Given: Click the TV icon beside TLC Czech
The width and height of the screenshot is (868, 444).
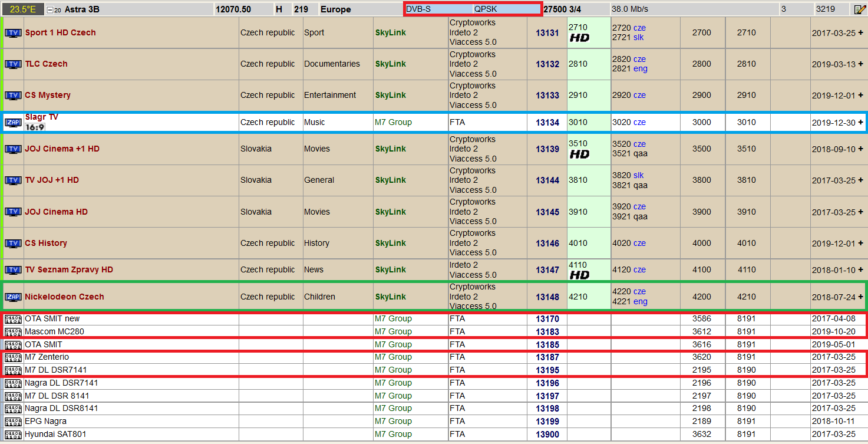Looking at the screenshot, I should point(13,64).
